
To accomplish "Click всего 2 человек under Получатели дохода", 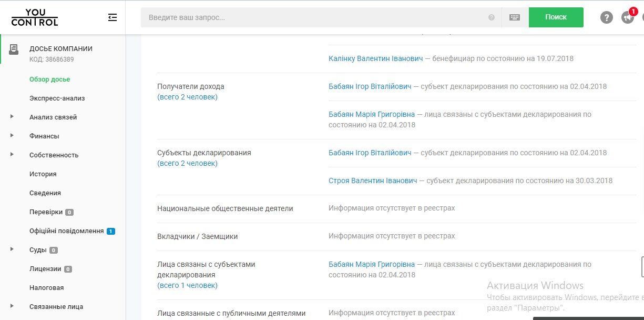I will point(187,97).
